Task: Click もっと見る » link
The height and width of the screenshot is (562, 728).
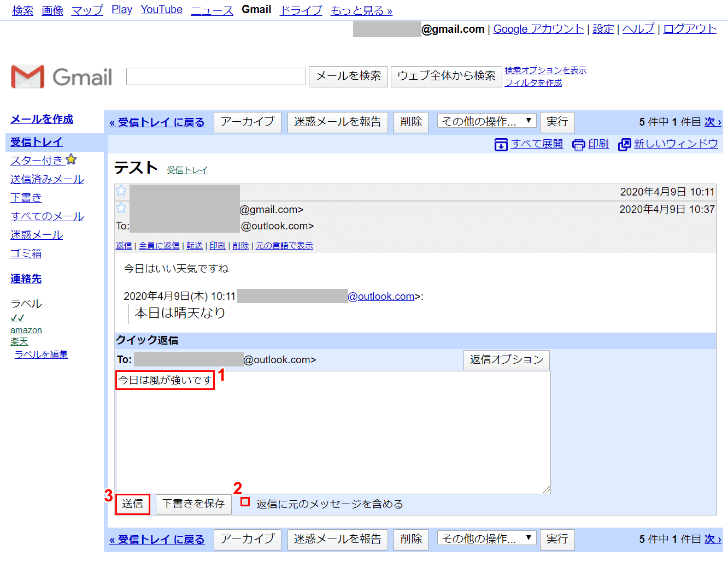Action: (361, 10)
